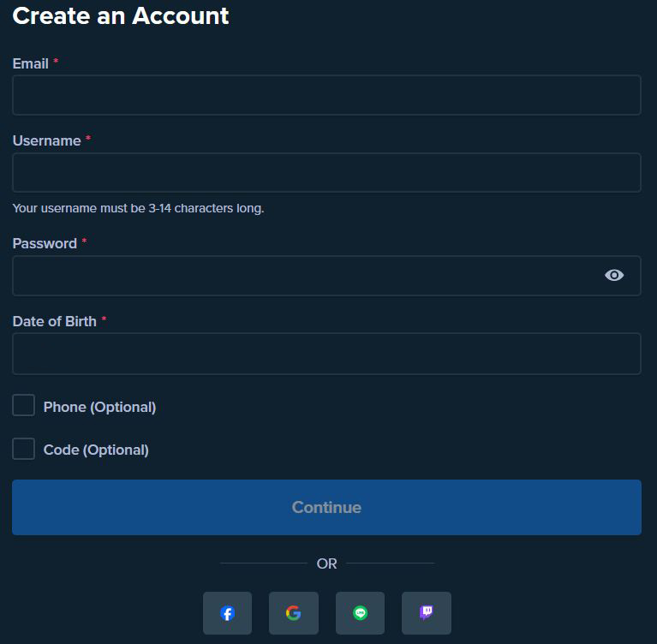Screen dimensions: 657x644
Task: Click the "Create an Account" heading
Action: click(121, 16)
